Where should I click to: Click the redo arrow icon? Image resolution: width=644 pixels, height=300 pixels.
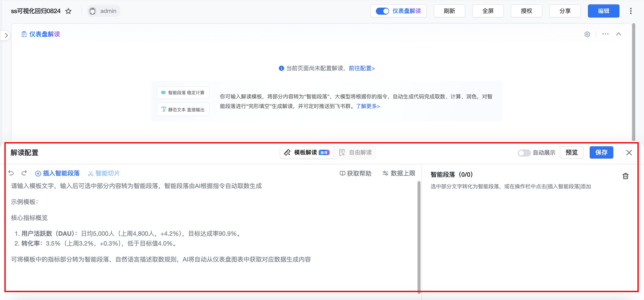(24, 173)
